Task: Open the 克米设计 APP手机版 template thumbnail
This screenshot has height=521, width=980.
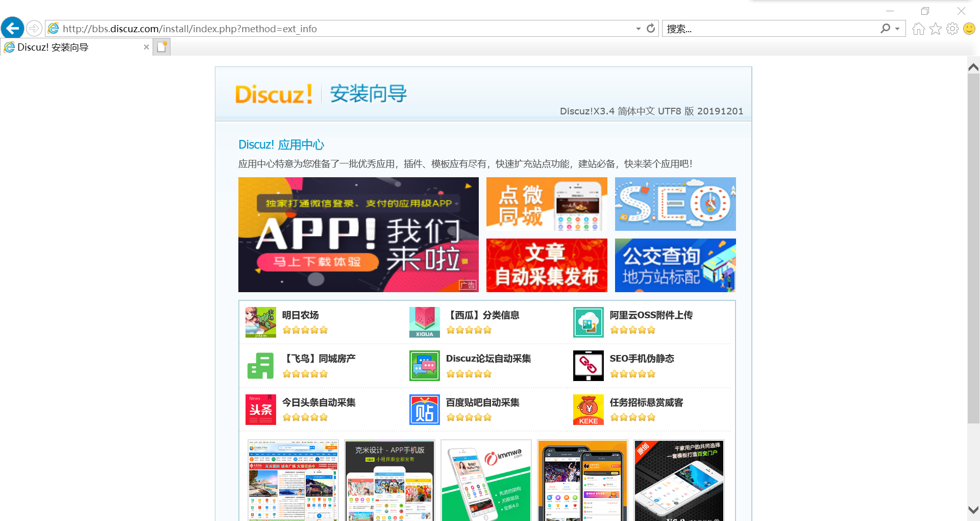Action: pyautogui.click(x=389, y=481)
